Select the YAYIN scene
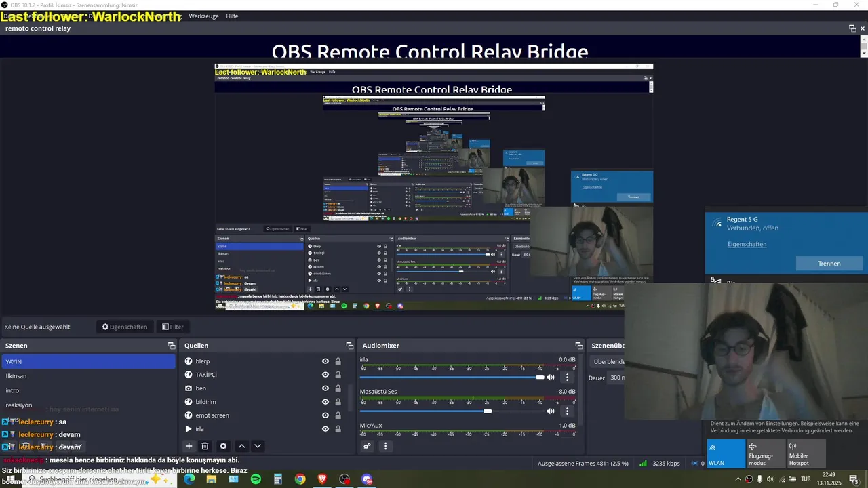The width and height of the screenshot is (868, 488). (89, 361)
